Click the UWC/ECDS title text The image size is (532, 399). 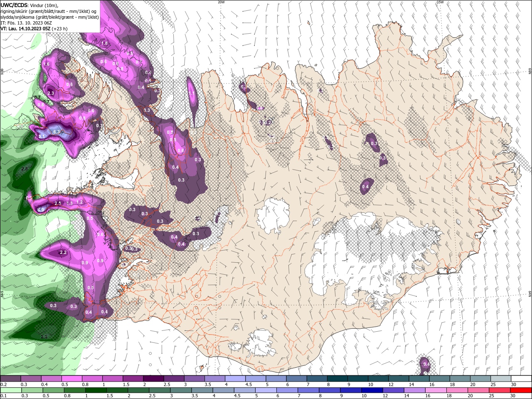(14, 5)
